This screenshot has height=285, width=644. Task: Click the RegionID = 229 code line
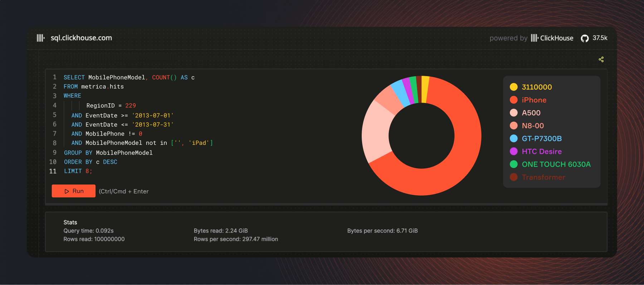point(111,105)
